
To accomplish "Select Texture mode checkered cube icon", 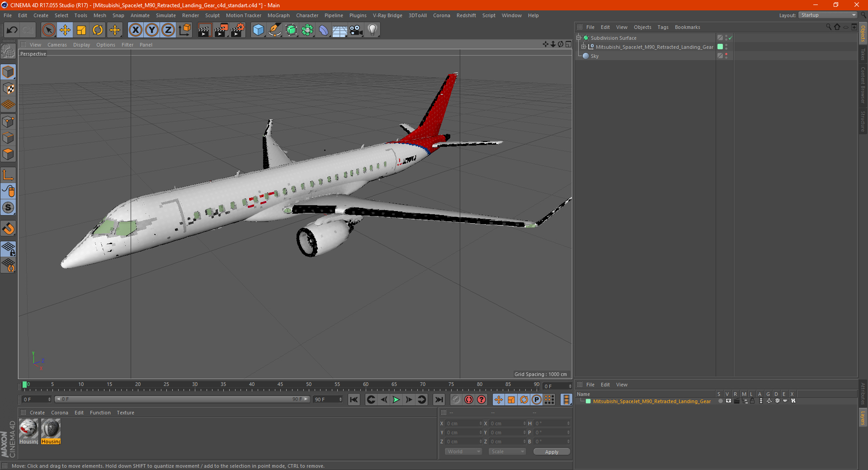I will 8,89.
